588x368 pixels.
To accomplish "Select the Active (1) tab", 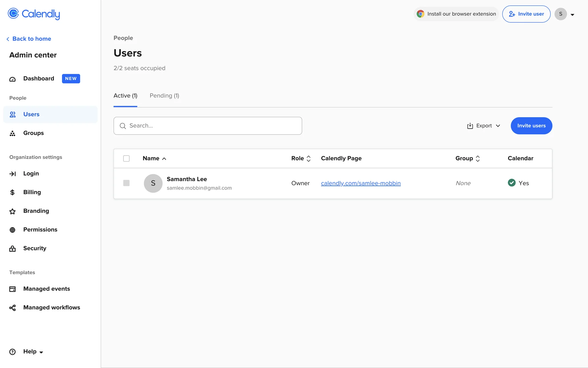I will pyautogui.click(x=125, y=96).
